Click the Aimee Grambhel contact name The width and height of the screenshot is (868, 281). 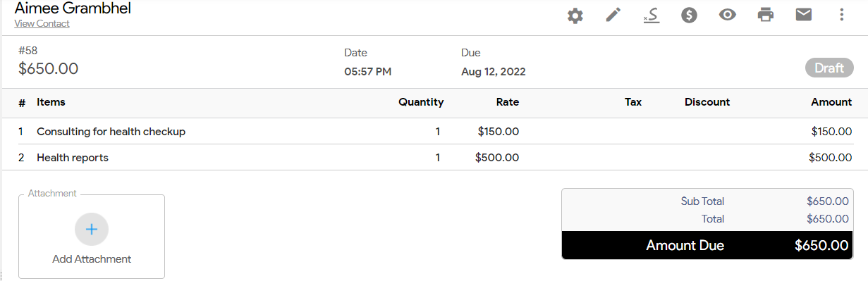click(x=73, y=8)
